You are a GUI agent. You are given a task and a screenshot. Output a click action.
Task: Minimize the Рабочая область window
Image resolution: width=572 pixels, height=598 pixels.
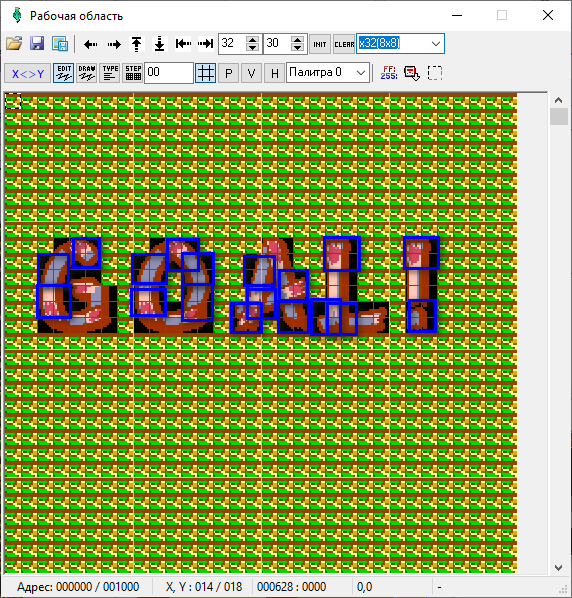(457, 16)
